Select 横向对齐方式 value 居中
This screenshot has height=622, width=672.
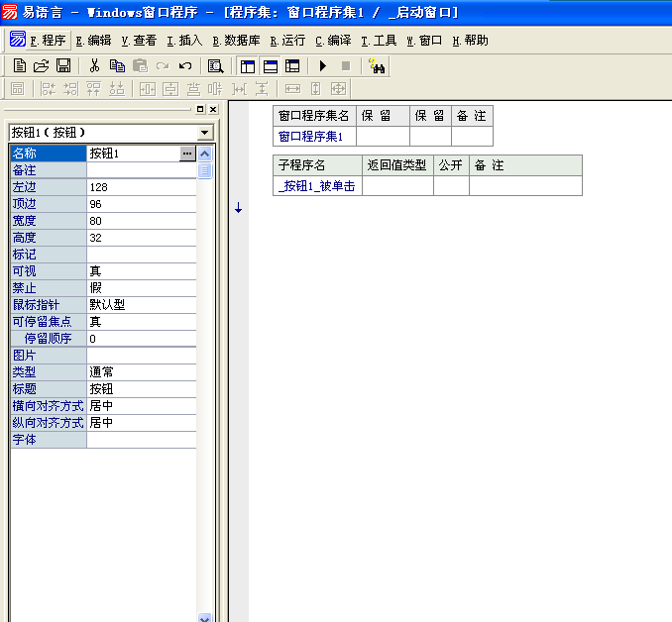[142, 406]
